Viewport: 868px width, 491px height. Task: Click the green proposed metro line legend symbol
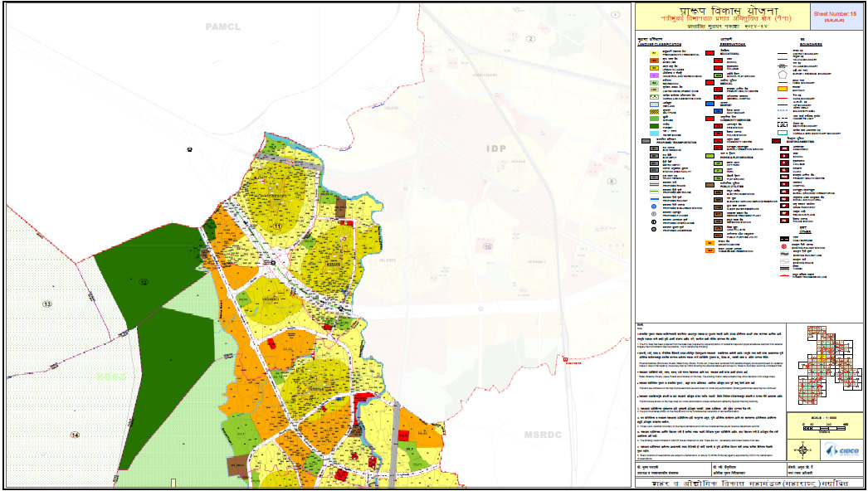[655, 191]
